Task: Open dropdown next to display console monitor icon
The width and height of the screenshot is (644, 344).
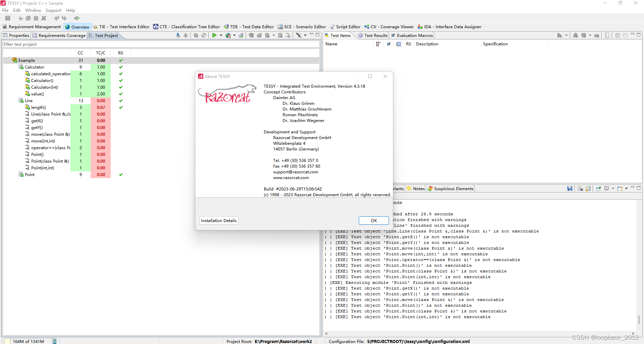Action: [x=613, y=188]
